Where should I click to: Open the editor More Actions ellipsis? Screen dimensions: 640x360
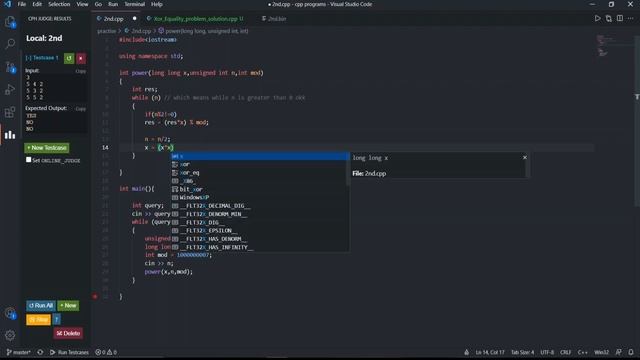tap(630, 18)
